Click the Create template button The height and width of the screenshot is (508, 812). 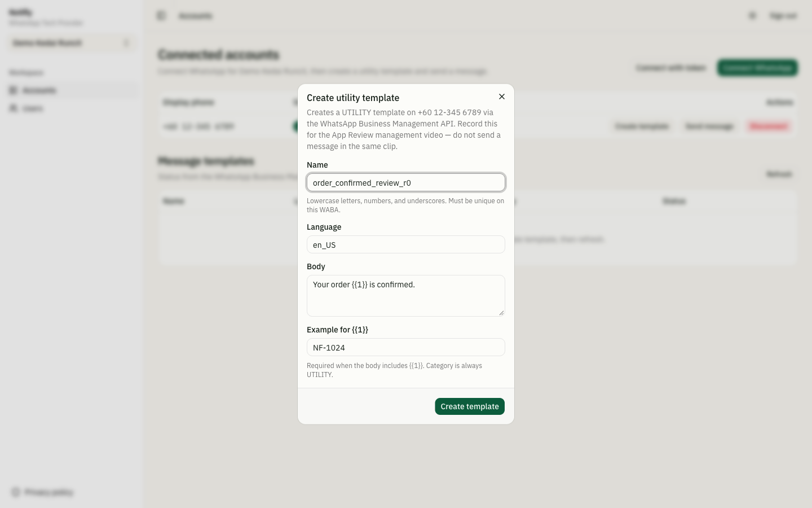click(x=470, y=406)
